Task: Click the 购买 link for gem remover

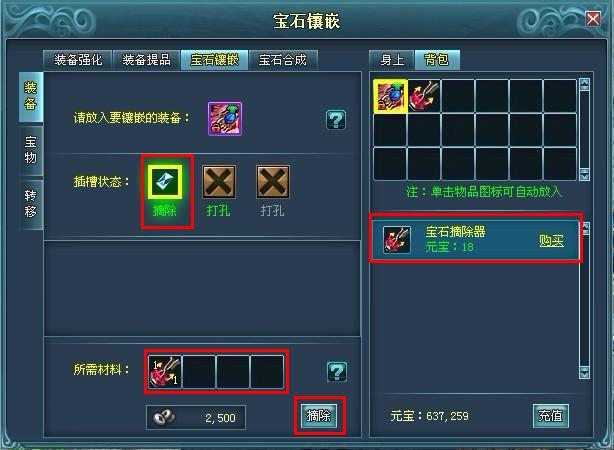Action: point(551,240)
